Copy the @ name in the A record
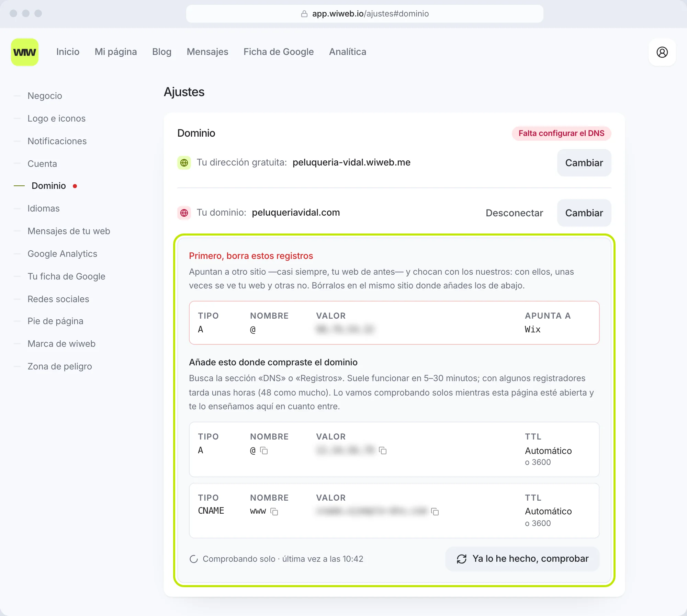Screen dimensions: 687x616 [264, 450]
